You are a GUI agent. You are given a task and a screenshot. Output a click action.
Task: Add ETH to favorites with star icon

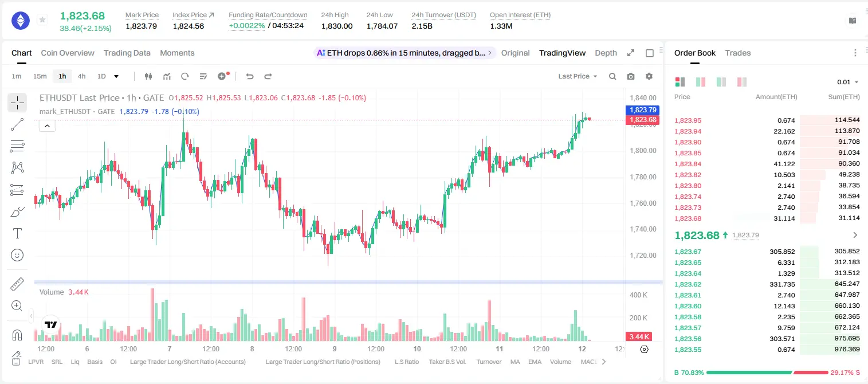coord(42,20)
